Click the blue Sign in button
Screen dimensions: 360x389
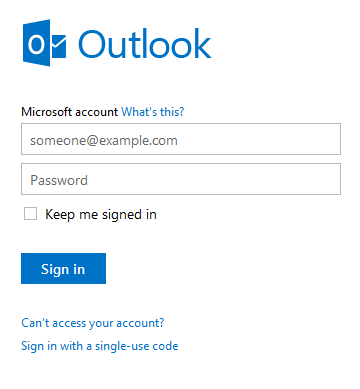click(63, 268)
